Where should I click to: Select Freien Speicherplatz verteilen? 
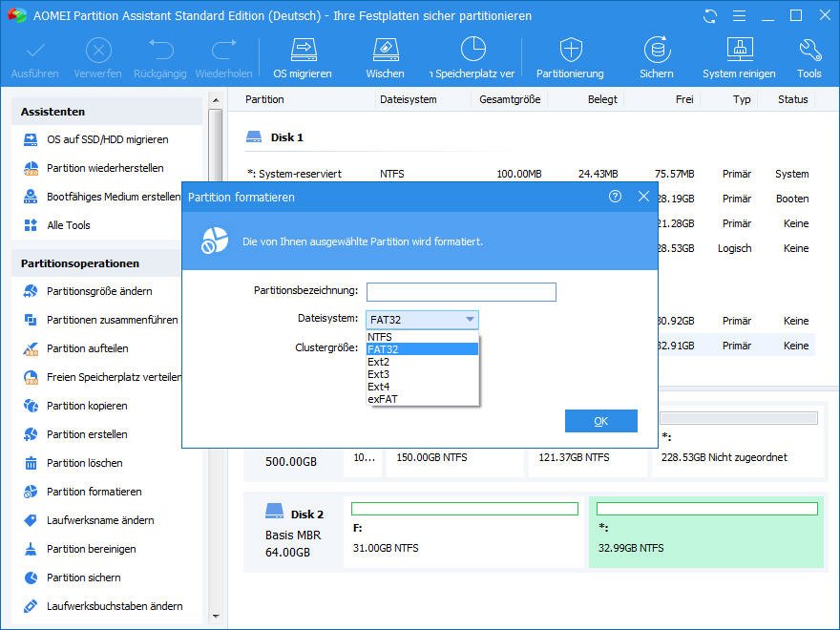pyautogui.click(x=102, y=377)
